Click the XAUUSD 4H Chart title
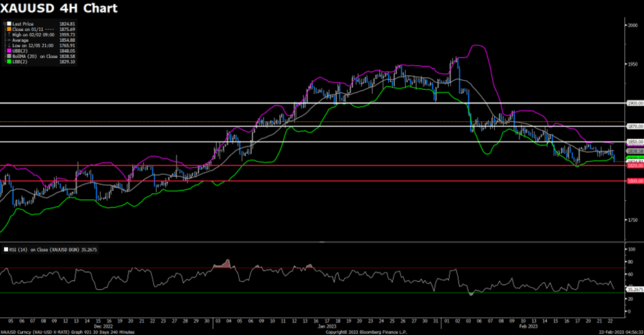644x335 pixels. (x=59, y=8)
